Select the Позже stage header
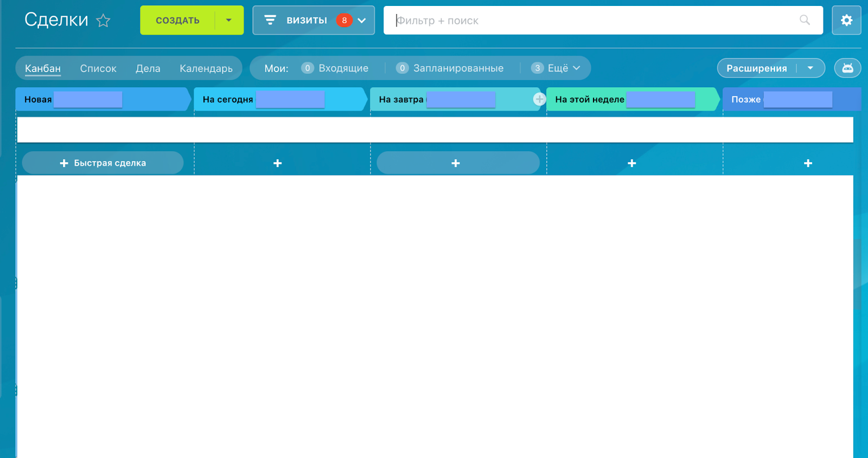Viewport: 868px width, 458px height. [792, 99]
